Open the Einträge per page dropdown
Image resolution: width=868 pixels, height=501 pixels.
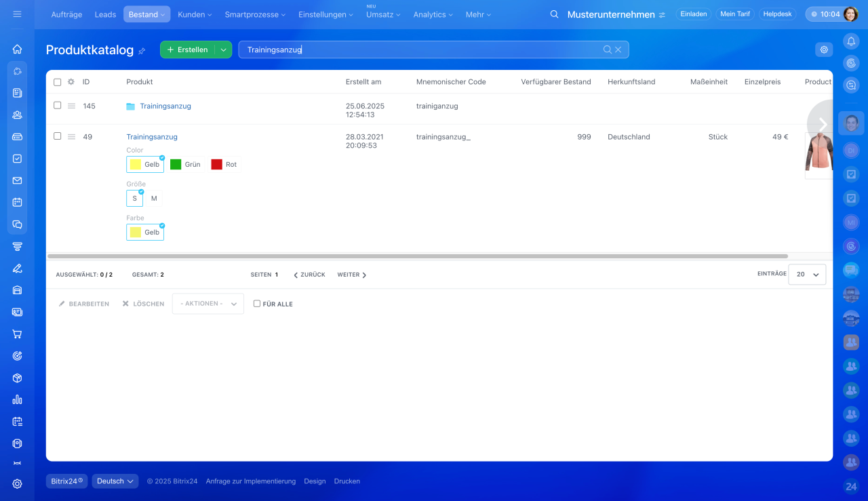click(807, 275)
